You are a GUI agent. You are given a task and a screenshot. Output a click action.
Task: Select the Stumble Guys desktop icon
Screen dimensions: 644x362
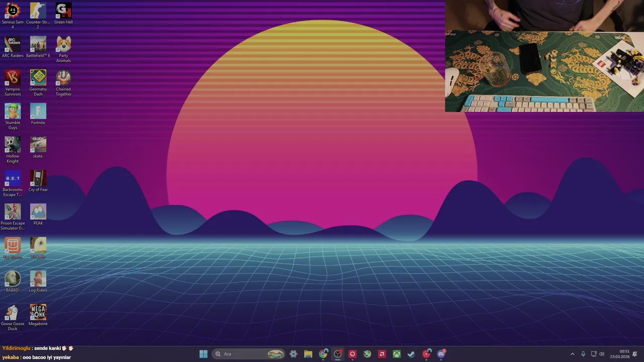tap(13, 117)
